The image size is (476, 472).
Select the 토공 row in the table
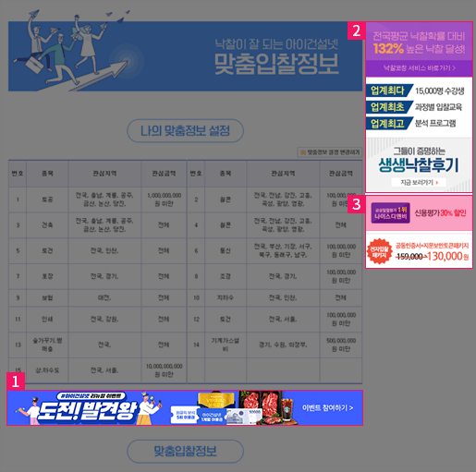point(97,200)
